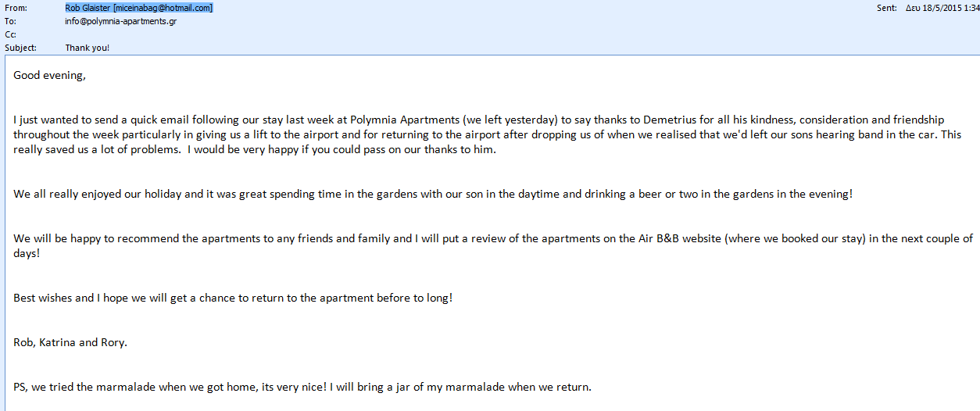This screenshot has width=980, height=411.
Task: Click the To label in the header
Action: point(10,21)
